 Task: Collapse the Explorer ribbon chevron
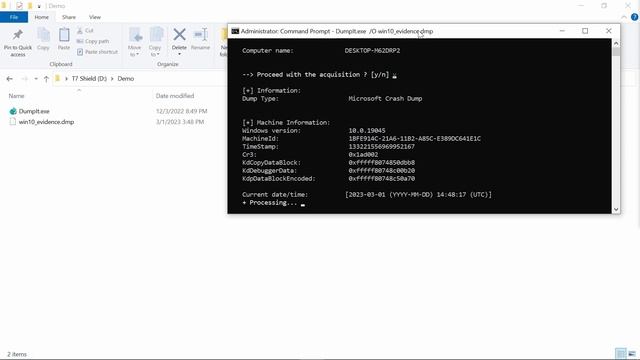click(x=624, y=17)
